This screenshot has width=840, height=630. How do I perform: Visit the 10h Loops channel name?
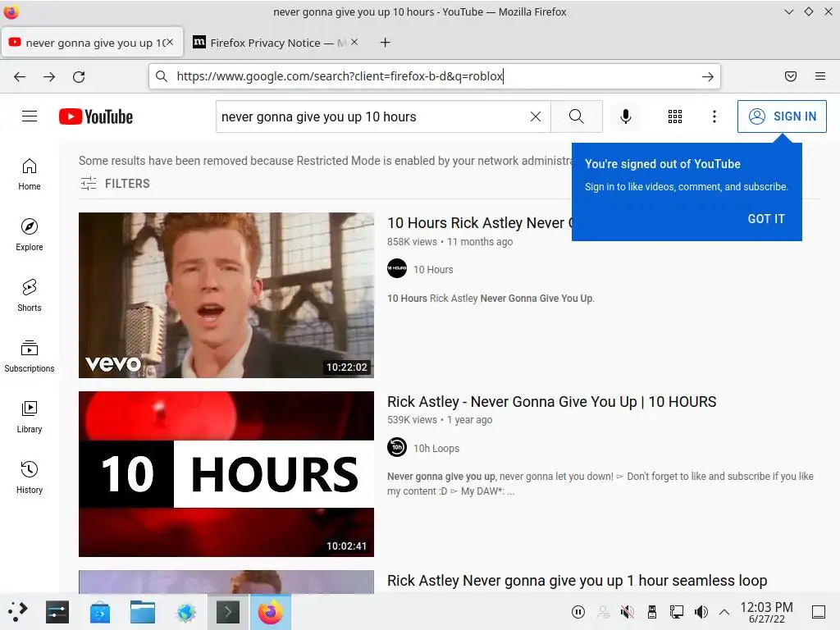click(436, 449)
